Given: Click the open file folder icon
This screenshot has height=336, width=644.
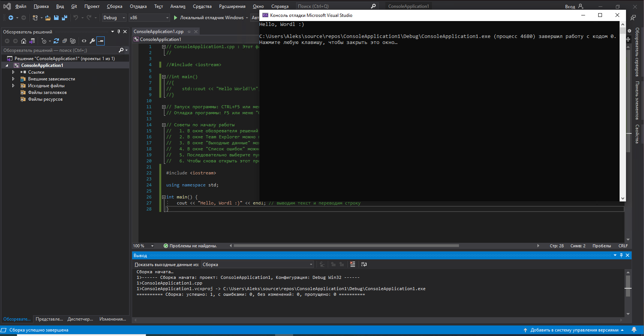Looking at the screenshot, I should click(48, 18).
